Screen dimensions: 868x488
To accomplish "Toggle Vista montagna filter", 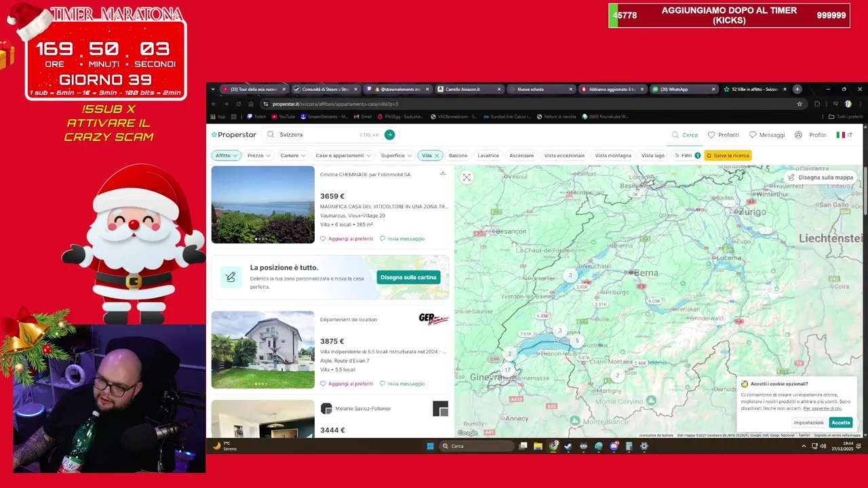I will (x=613, y=155).
